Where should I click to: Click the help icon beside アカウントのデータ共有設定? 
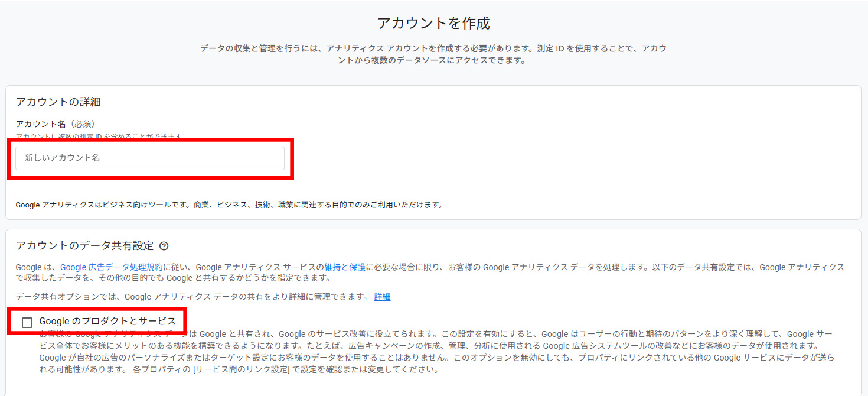tap(164, 246)
